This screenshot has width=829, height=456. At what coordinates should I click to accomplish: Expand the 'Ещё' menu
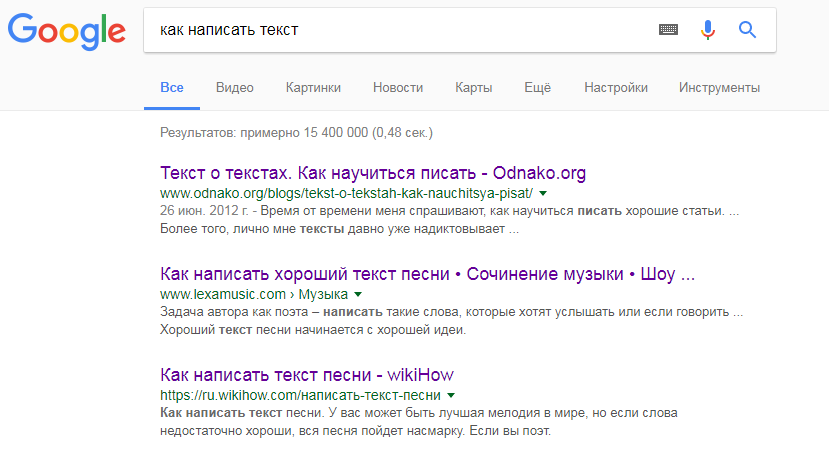coord(537,87)
